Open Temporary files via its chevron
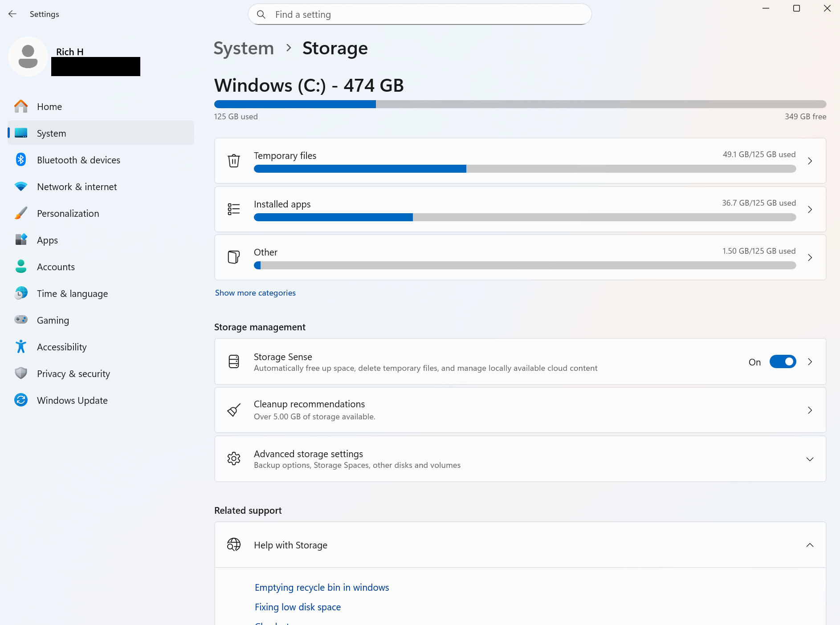Image resolution: width=840 pixels, height=625 pixels. [x=810, y=161]
